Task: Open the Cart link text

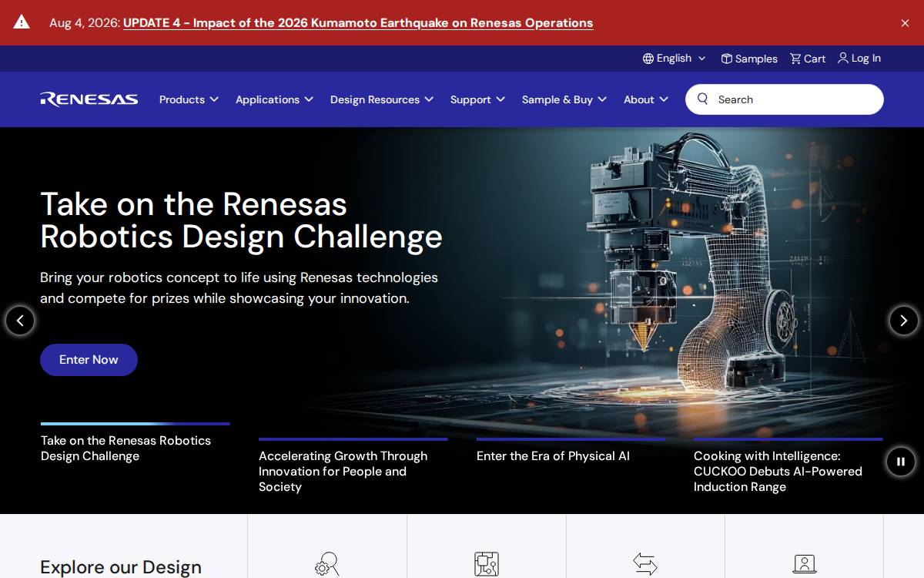Action: (815, 59)
